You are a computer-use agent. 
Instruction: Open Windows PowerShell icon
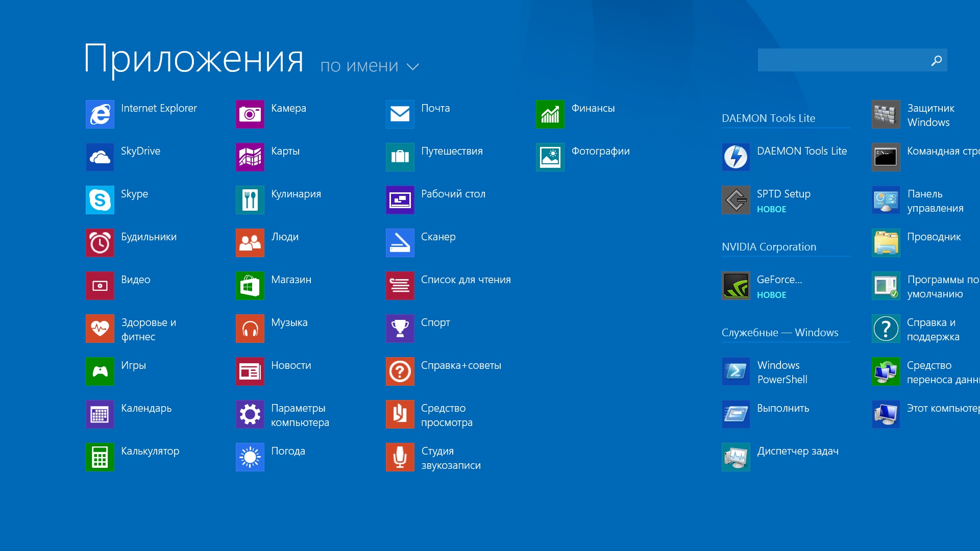(736, 371)
